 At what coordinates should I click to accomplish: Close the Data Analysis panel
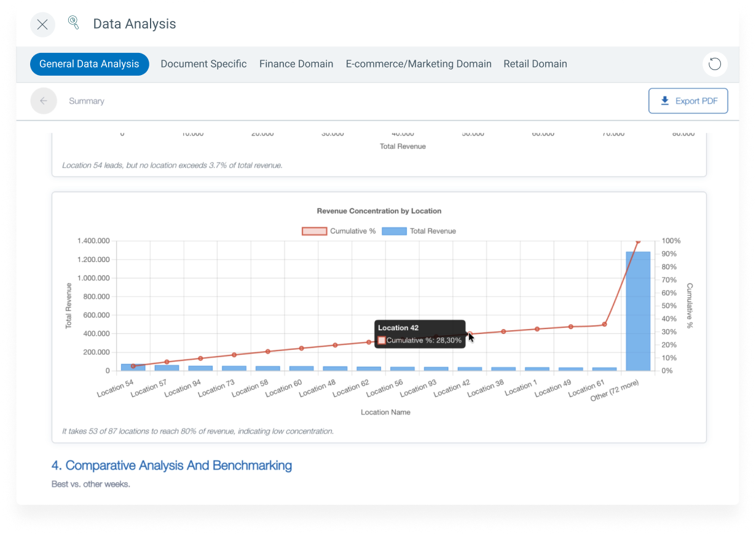tap(42, 25)
